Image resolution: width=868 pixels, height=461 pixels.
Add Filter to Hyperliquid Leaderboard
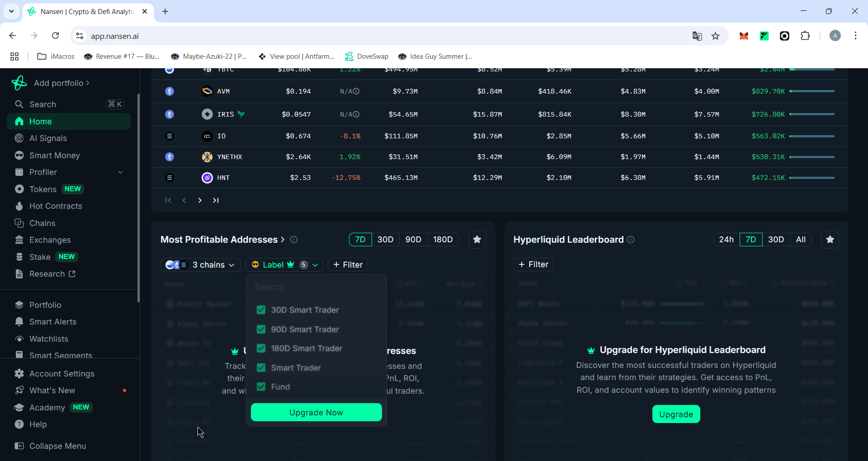[533, 264]
